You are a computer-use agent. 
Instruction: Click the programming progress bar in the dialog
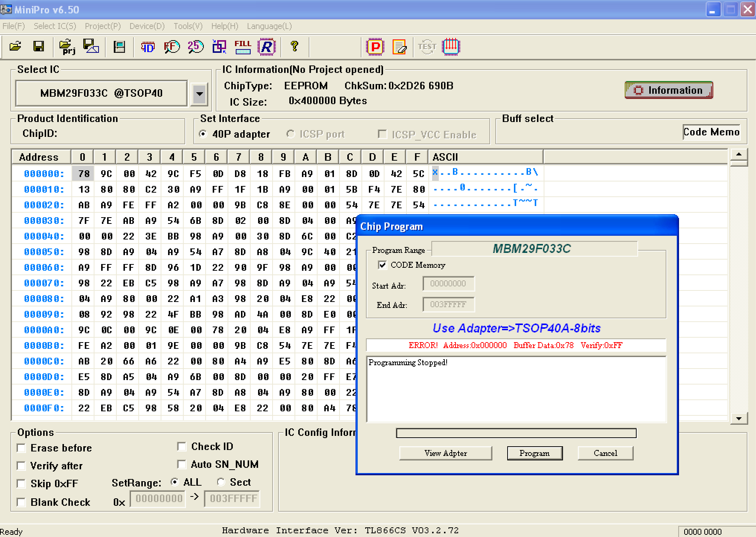pyautogui.click(x=516, y=433)
